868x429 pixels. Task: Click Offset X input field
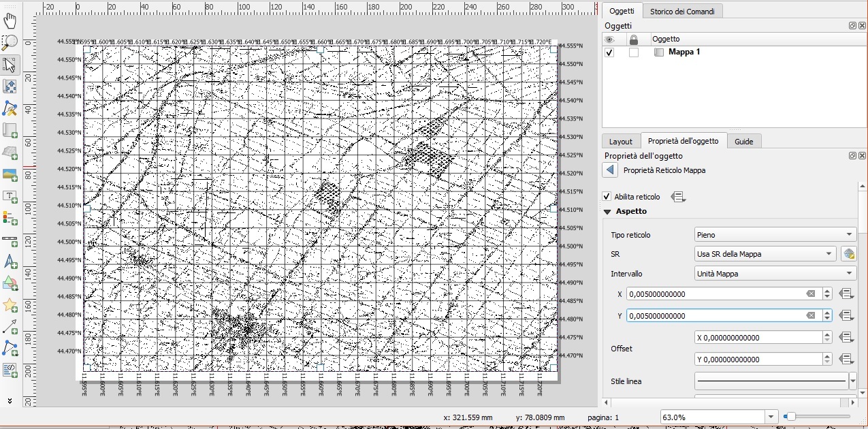click(758, 337)
